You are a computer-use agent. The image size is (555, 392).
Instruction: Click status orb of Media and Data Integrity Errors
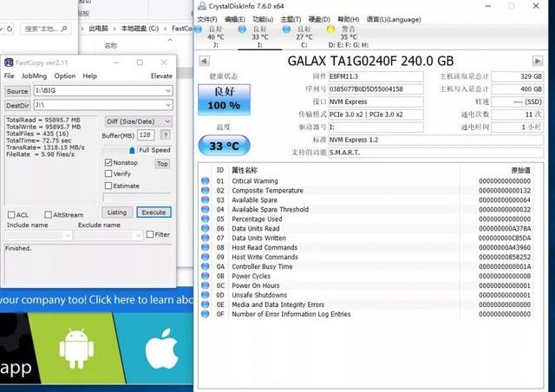(206, 304)
